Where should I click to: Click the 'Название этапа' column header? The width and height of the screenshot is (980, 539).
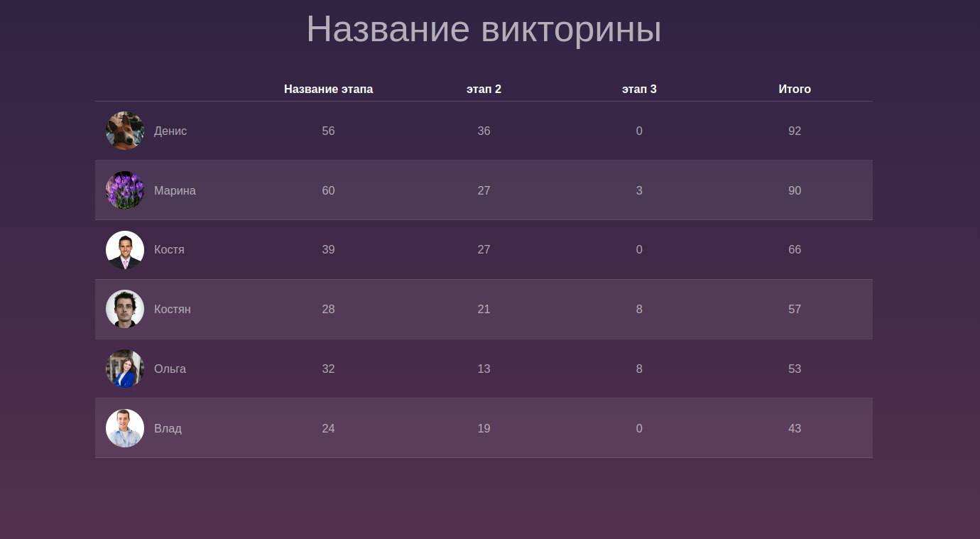click(x=328, y=89)
